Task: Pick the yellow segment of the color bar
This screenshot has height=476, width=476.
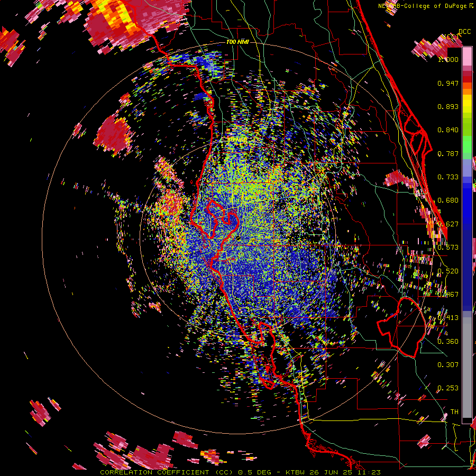Action: (467, 104)
